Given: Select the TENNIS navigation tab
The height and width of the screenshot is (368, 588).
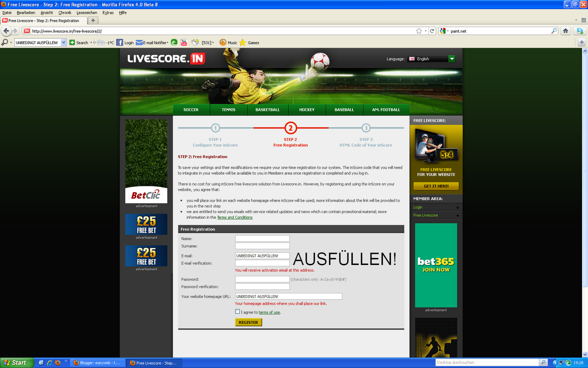Looking at the screenshot, I should (x=229, y=110).
